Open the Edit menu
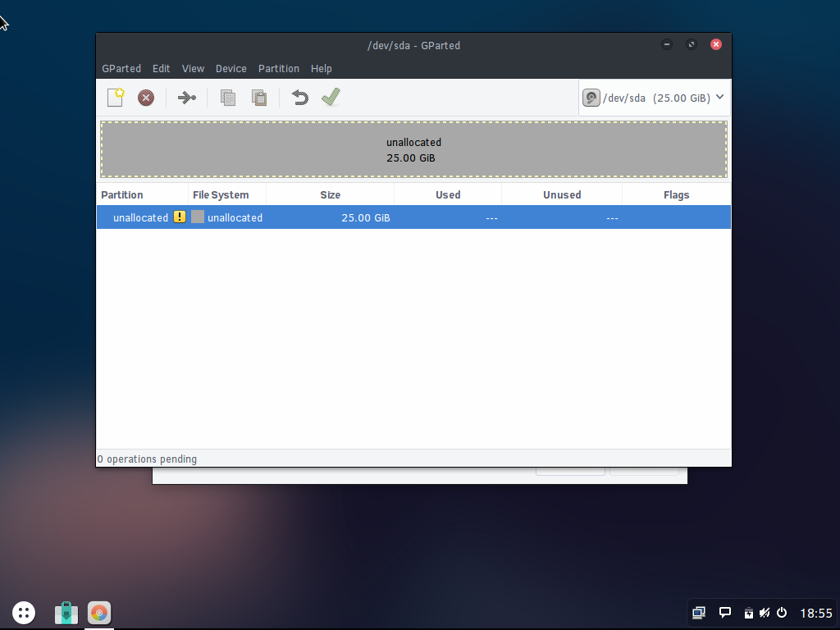 [x=162, y=69]
